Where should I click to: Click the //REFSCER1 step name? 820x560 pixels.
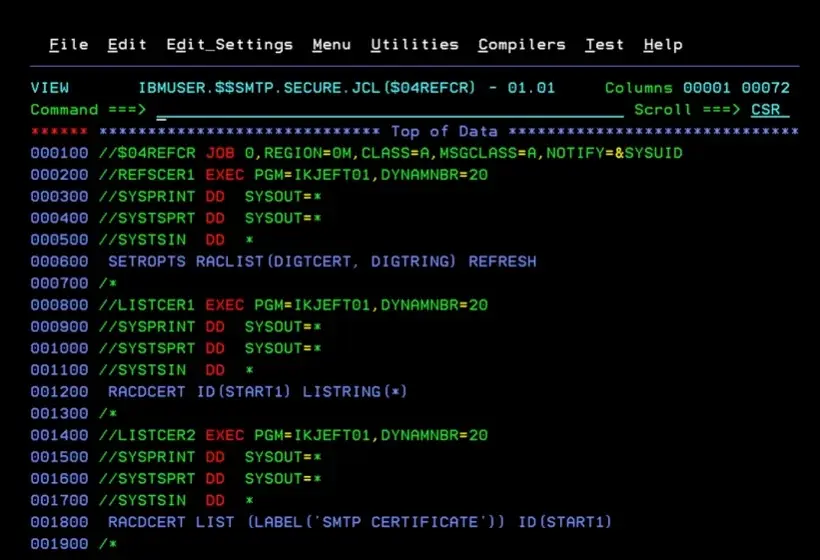coord(147,175)
